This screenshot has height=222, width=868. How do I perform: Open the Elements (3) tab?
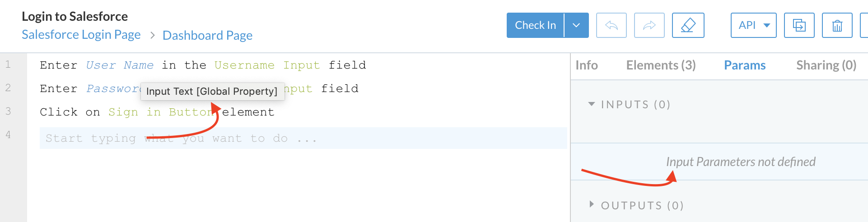(x=661, y=65)
